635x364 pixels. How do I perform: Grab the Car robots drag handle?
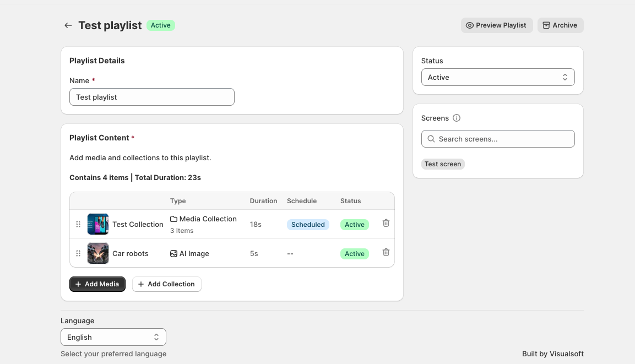(78, 253)
